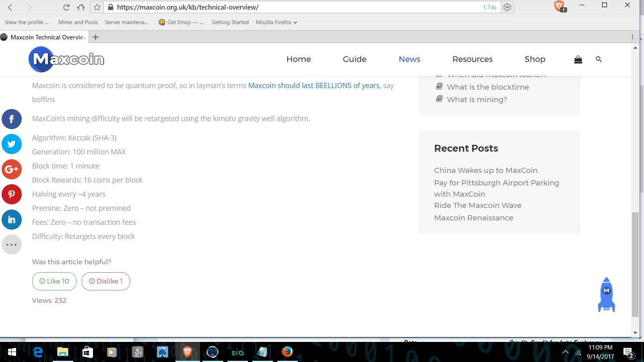Share on Facebook via sidebar icon

12,119
